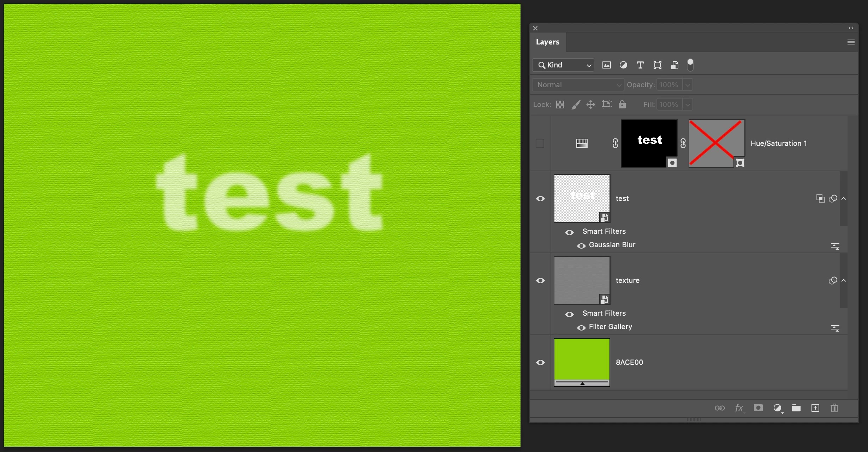Collapse the texture layer effects list
868x452 pixels.
click(844, 280)
